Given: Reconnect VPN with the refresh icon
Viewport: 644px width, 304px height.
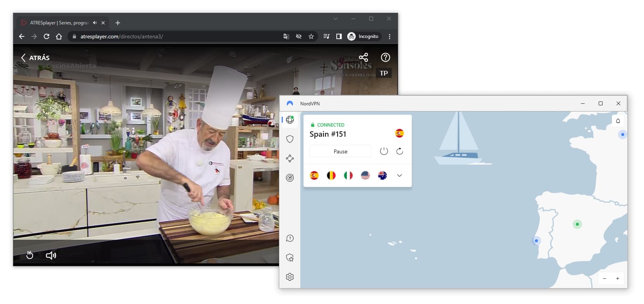Looking at the screenshot, I should click(x=400, y=151).
